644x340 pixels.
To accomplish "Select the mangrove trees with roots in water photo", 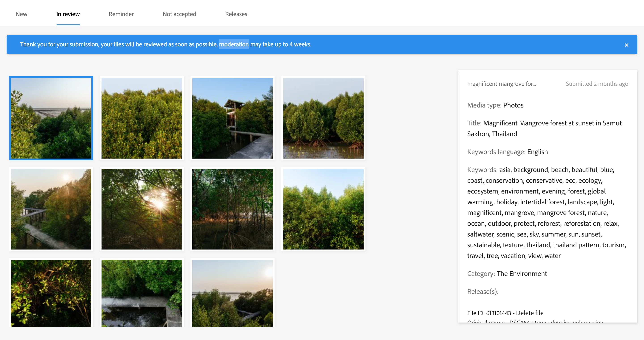I will (x=323, y=118).
